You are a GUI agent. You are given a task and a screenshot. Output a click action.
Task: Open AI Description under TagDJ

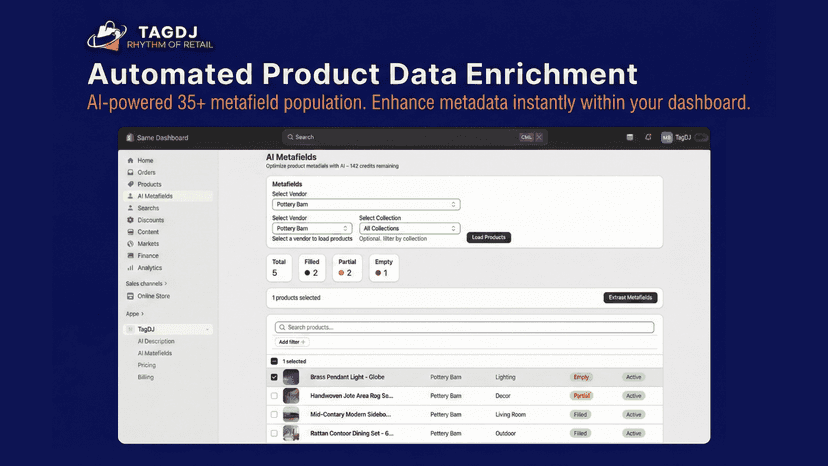tap(156, 341)
